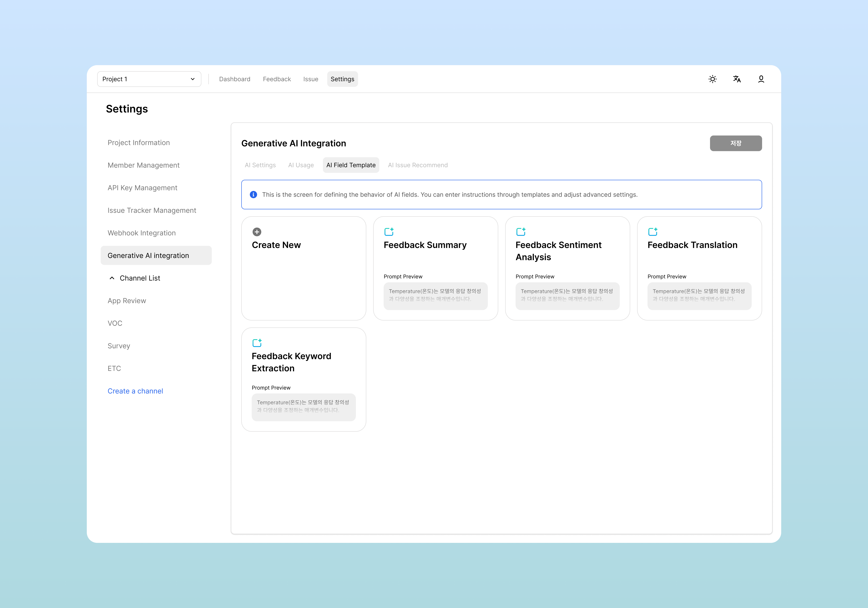Open the AI Usage tab
The height and width of the screenshot is (608, 868).
point(301,165)
